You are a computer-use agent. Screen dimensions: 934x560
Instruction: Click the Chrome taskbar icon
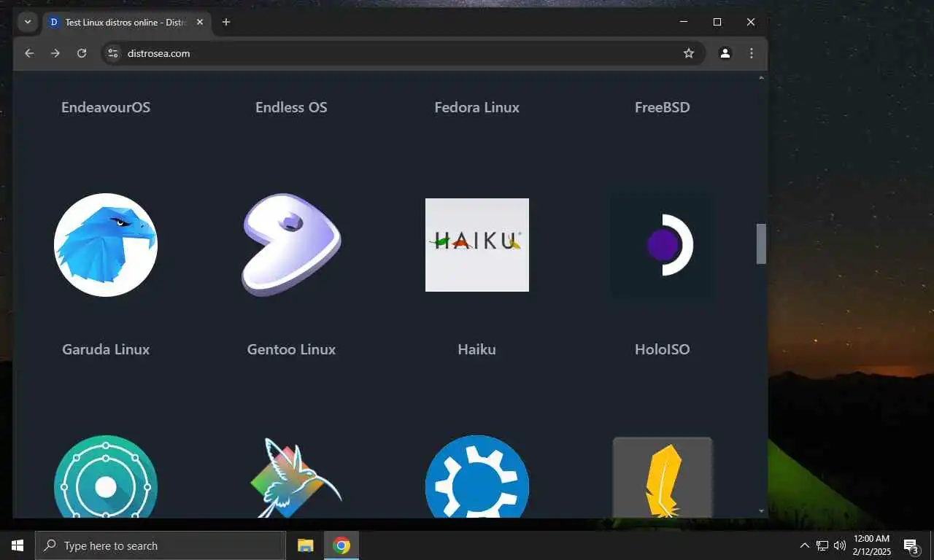tap(341, 545)
